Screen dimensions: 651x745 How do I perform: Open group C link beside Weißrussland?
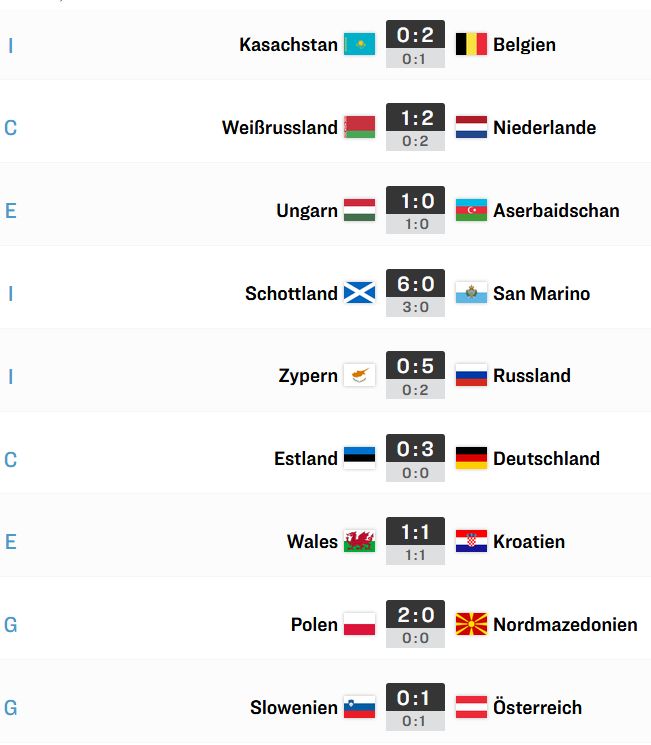tap(10, 128)
